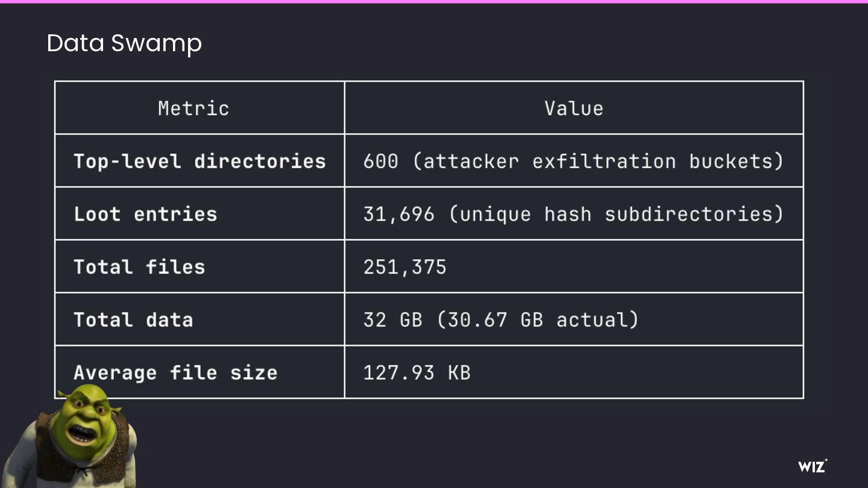Click the 31,696 loot entries number
Screen dimensions: 868x488
pyautogui.click(x=398, y=214)
